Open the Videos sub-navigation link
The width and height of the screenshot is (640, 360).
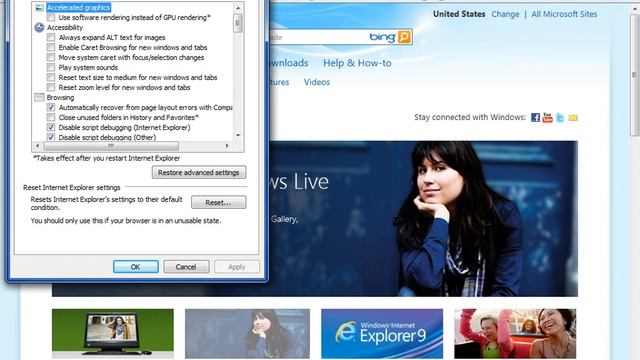(x=317, y=82)
